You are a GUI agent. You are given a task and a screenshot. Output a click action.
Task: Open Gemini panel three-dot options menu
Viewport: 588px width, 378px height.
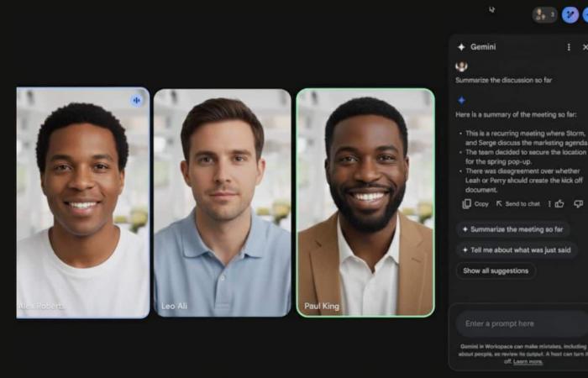tap(568, 47)
